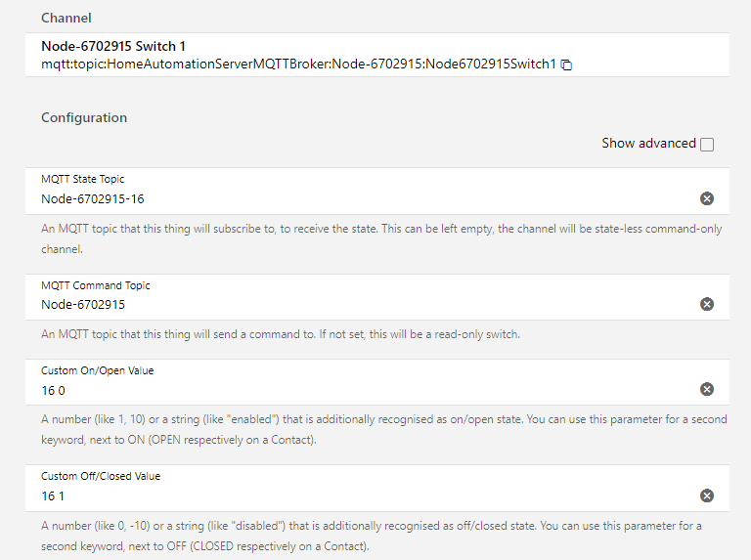751x560 pixels.
Task: Copy the channel UID to clipboard
Action: (x=566, y=65)
